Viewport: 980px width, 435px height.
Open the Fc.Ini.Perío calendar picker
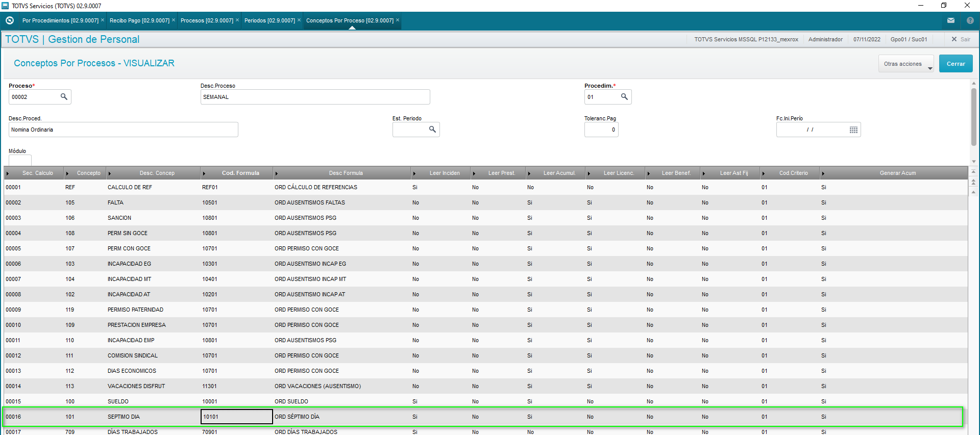tap(853, 130)
